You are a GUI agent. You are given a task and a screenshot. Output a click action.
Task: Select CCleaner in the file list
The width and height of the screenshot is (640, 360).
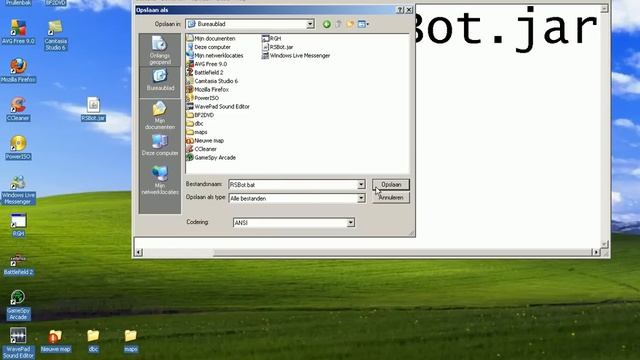click(x=202, y=149)
